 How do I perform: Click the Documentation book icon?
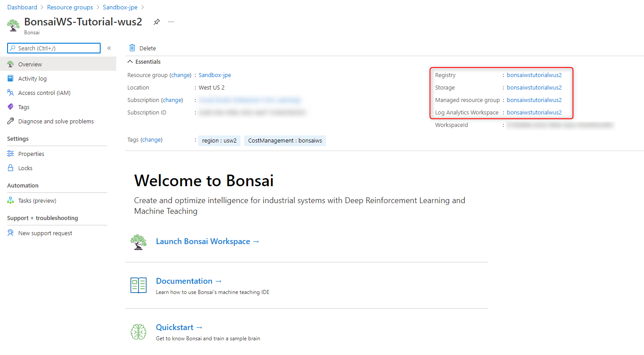(x=139, y=285)
